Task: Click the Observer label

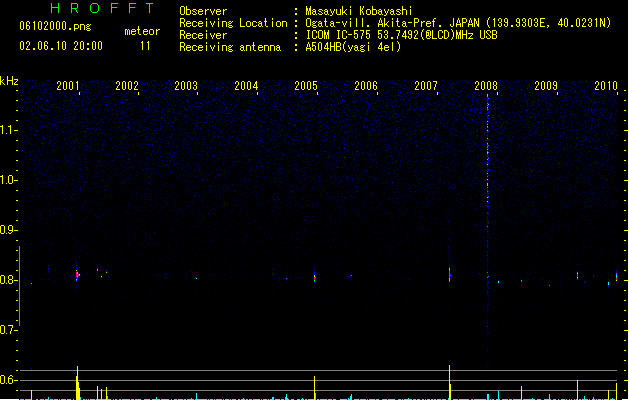Action: (x=203, y=11)
